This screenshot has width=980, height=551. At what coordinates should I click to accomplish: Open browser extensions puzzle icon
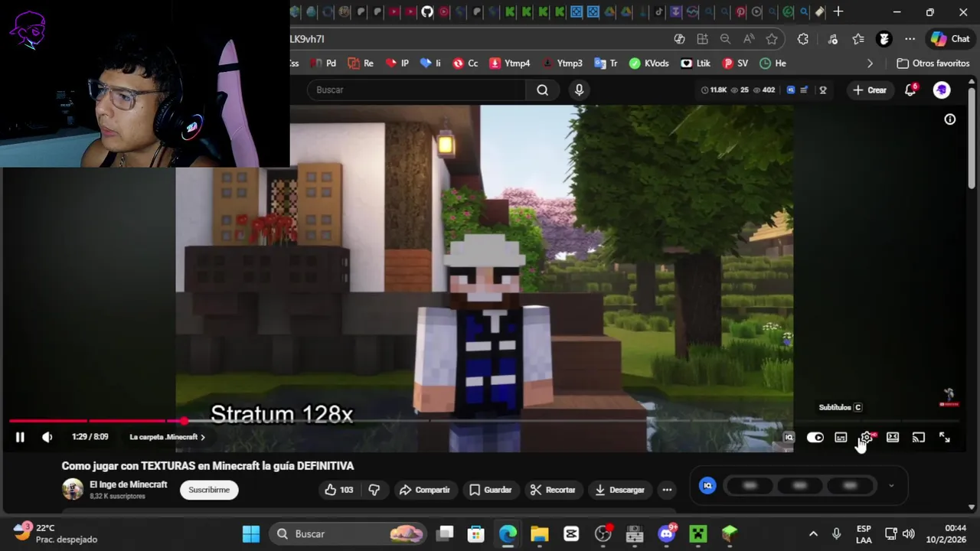pos(802,39)
